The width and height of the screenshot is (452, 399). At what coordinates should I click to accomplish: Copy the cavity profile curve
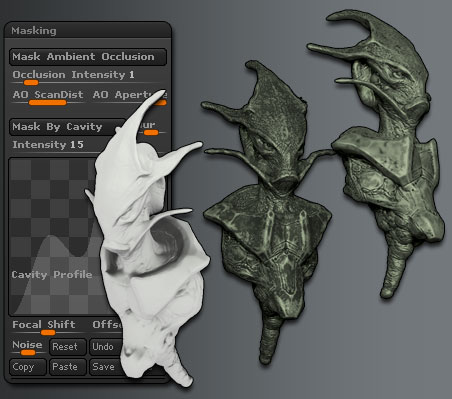[x=28, y=367]
